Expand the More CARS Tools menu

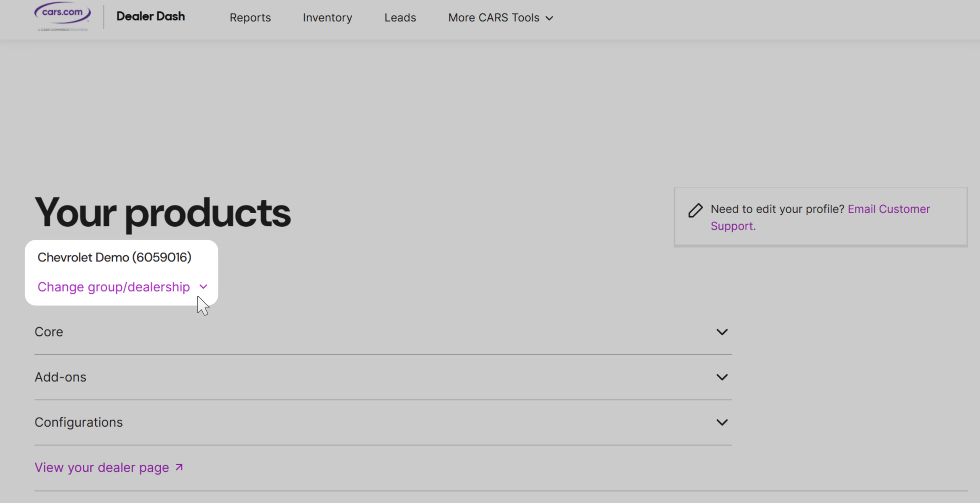click(x=501, y=18)
